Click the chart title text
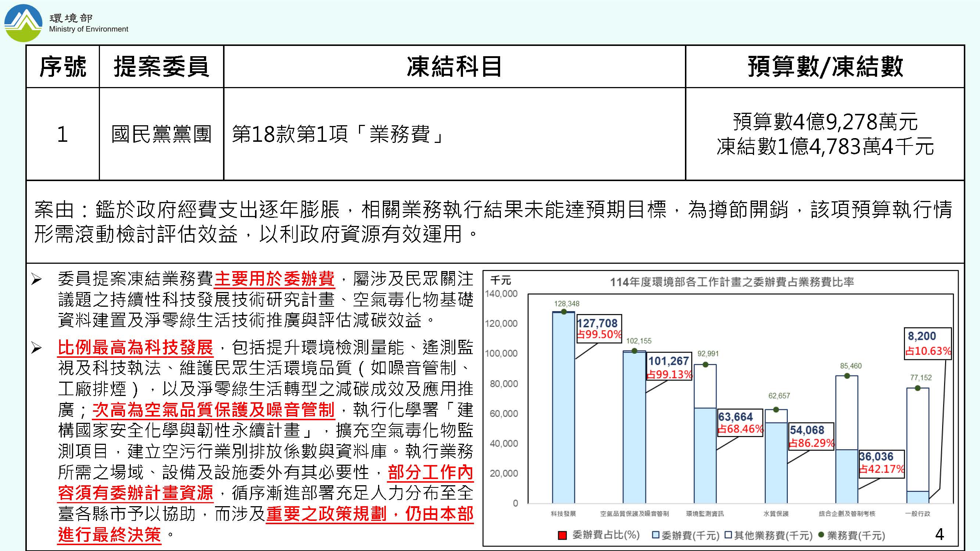The image size is (980, 551). pyautogui.click(x=732, y=282)
